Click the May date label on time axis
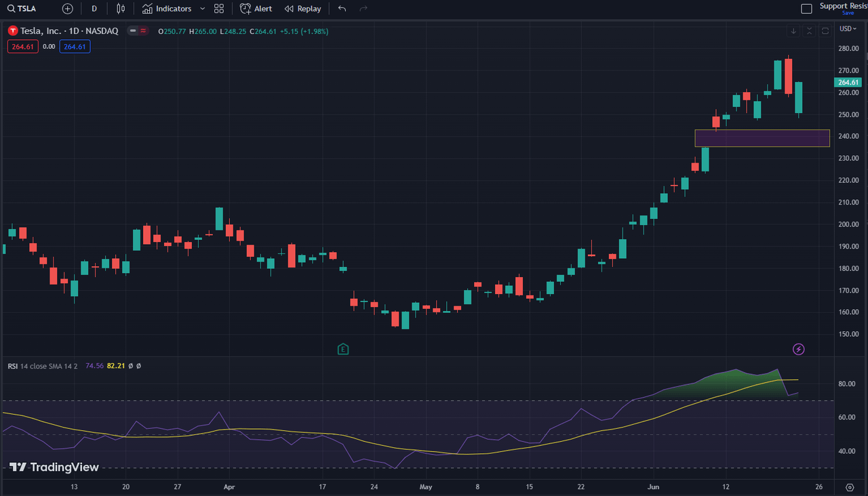 tap(426, 487)
